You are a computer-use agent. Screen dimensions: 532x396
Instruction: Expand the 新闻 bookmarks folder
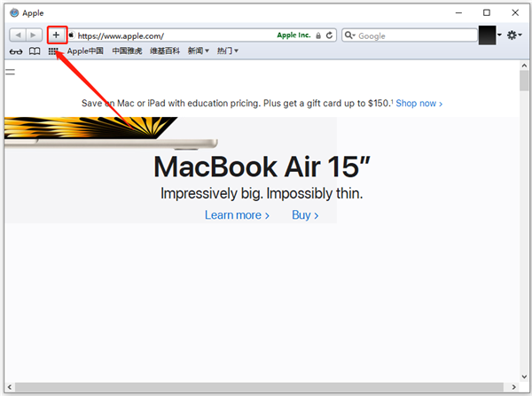[x=199, y=51]
